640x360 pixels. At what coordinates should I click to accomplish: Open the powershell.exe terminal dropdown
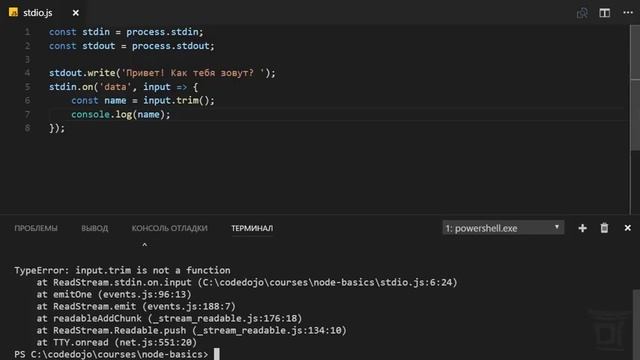[503, 228]
